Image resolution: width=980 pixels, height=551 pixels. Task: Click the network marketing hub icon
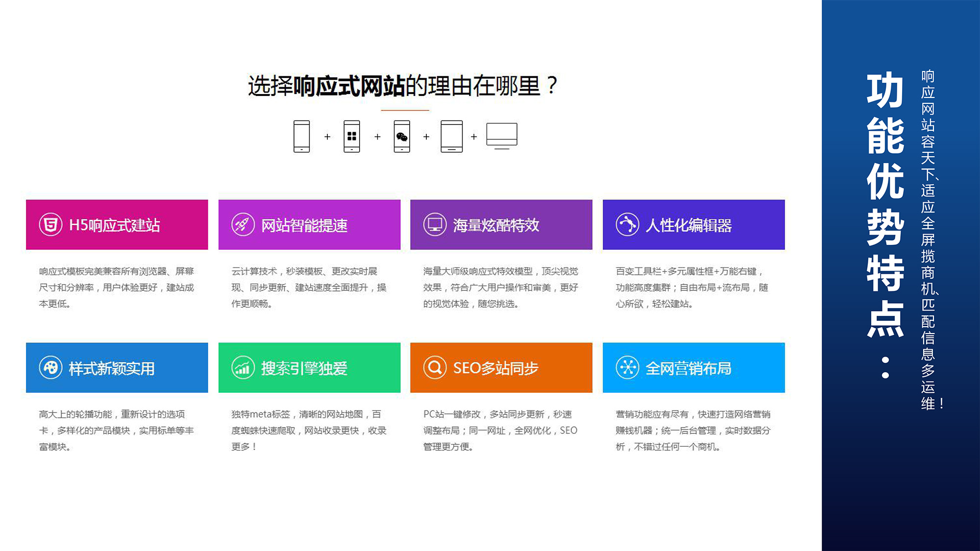pyautogui.click(x=627, y=368)
